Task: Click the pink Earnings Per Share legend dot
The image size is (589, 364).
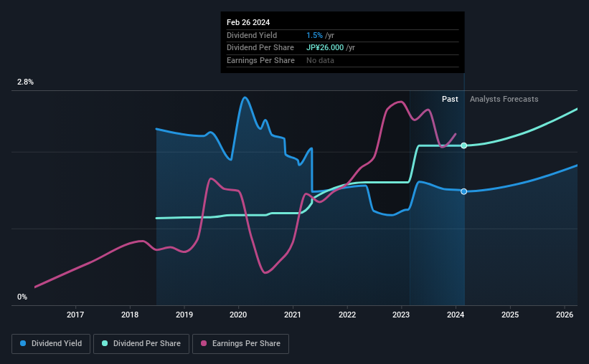Action: click(x=204, y=343)
